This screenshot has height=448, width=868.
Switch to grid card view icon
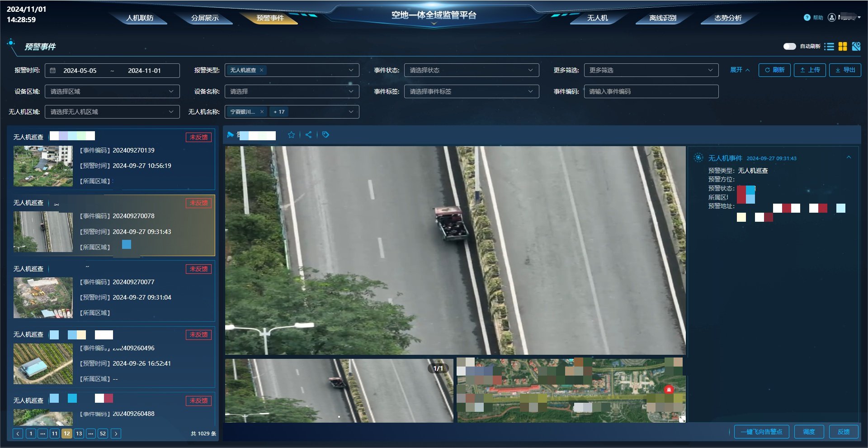842,47
